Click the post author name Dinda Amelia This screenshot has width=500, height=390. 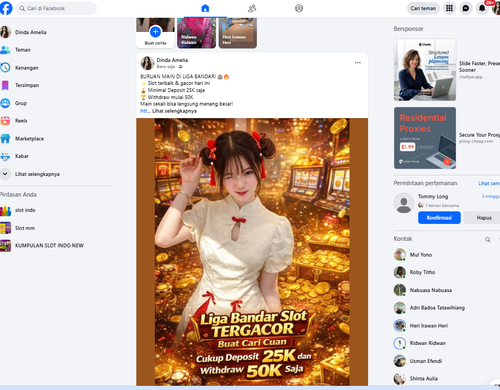pyautogui.click(x=172, y=60)
